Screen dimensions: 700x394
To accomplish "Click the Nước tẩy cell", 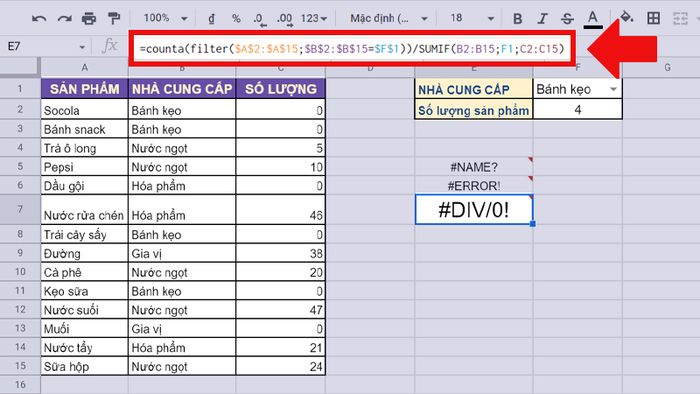I will click(x=84, y=347).
